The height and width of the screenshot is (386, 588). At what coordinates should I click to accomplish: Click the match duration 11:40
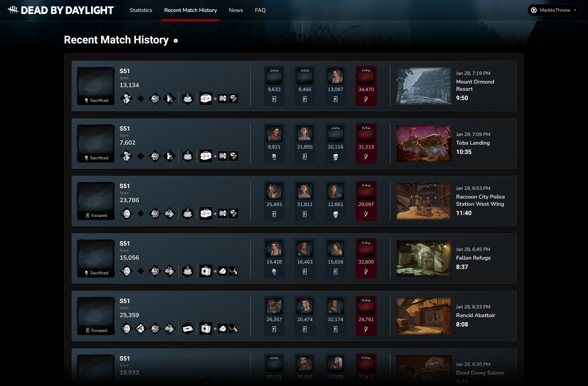464,213
